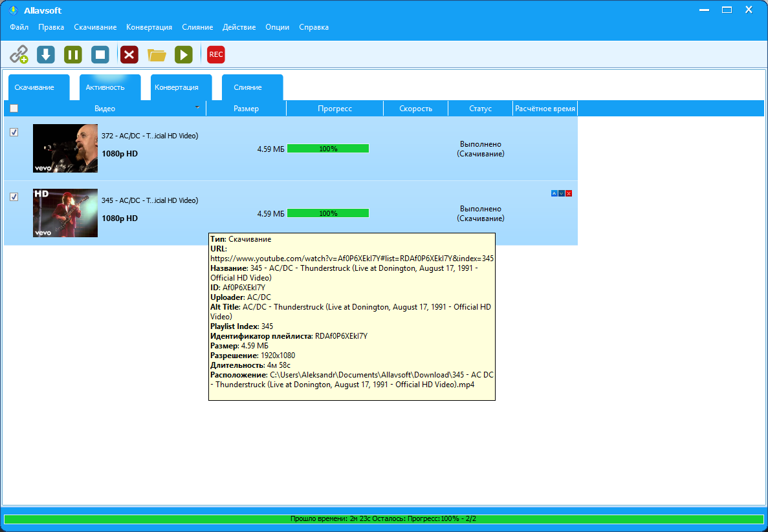
Task: Select the 345 AC/DC video thumbnail
Action: (65, 213)
